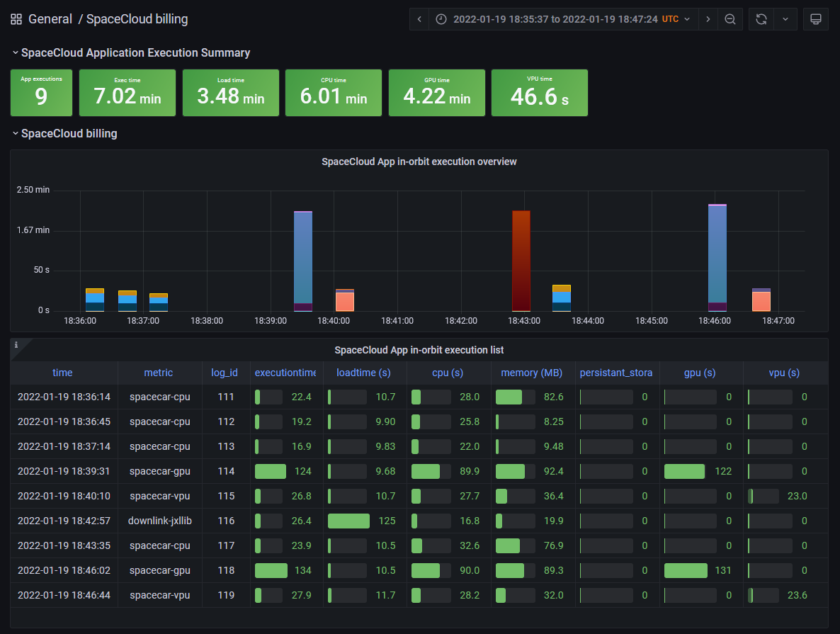Sort table by executiontime column
Image resolution: width=840 pixels, height=634 pixels.
pos(285,373)
